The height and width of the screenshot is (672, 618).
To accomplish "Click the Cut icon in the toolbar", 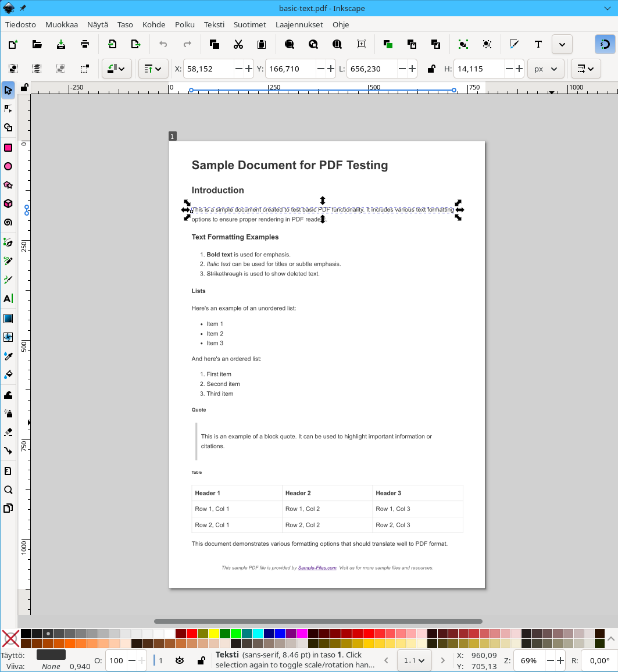I will (239, 44).
